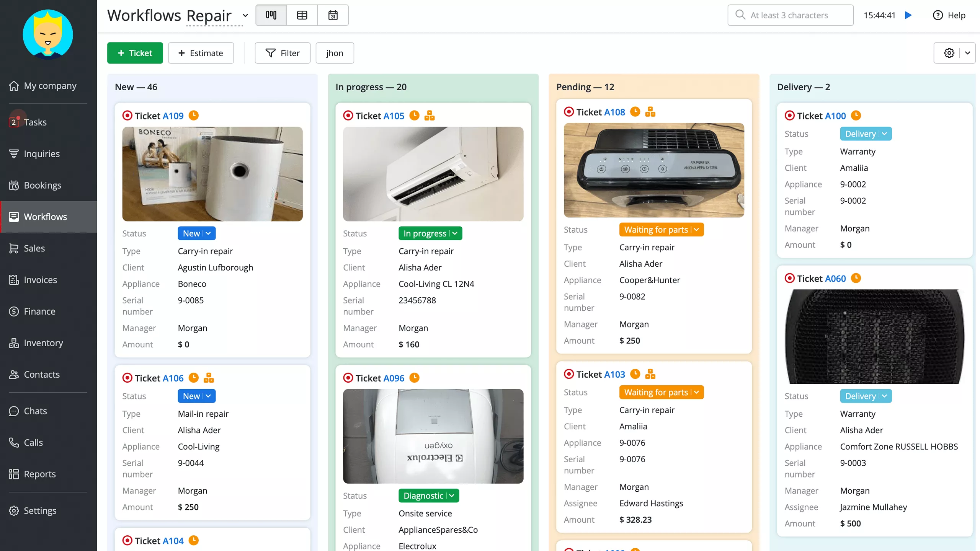980x551 pixels.
Task: Click the board settings gear icon
Action: (949, 53)
